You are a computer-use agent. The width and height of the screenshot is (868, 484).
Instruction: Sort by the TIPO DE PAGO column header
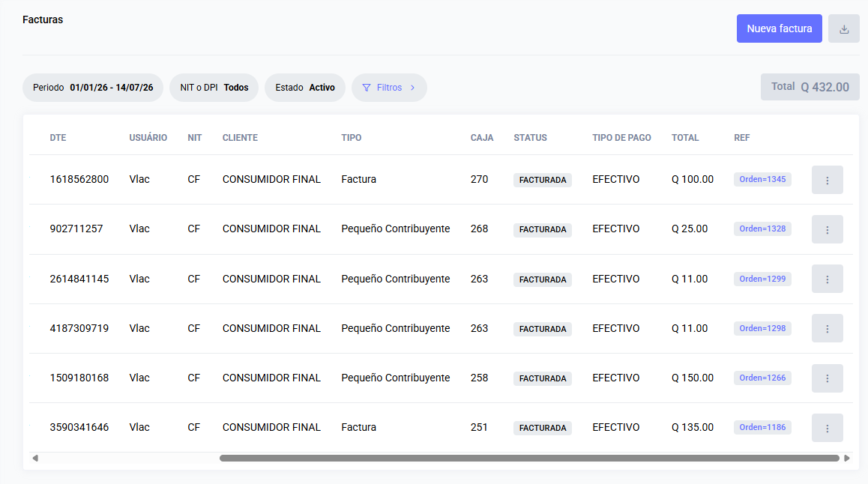(621, 138)
